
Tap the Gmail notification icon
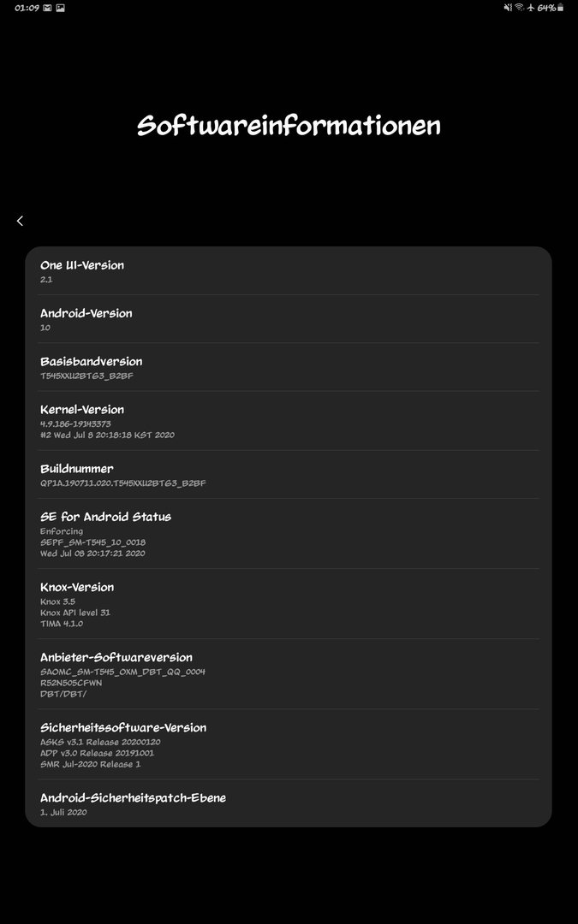(x=48, y=9)
